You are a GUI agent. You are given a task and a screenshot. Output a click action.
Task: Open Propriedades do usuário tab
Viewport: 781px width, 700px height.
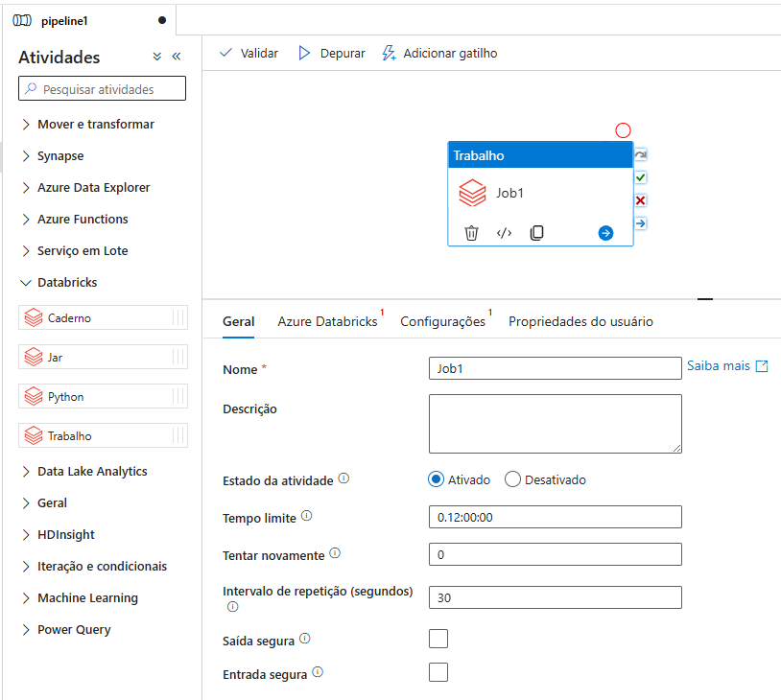(580, 321)
